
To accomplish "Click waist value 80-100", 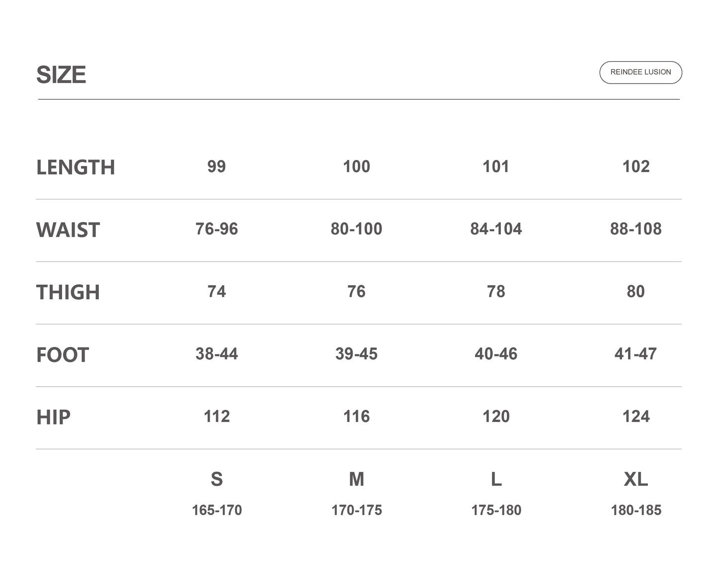I will [x=356, y=229].
